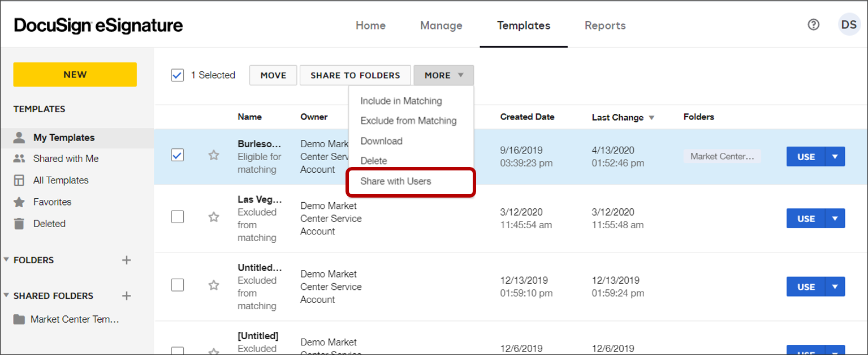
Task: Uncheck the Burleson template checkbox
Action: click(178, 155)
